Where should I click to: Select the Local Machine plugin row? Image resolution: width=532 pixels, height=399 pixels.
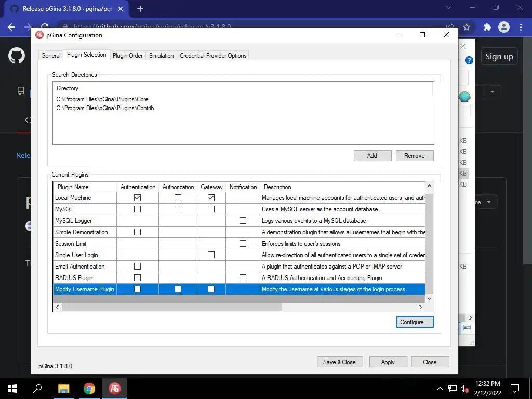239,197
